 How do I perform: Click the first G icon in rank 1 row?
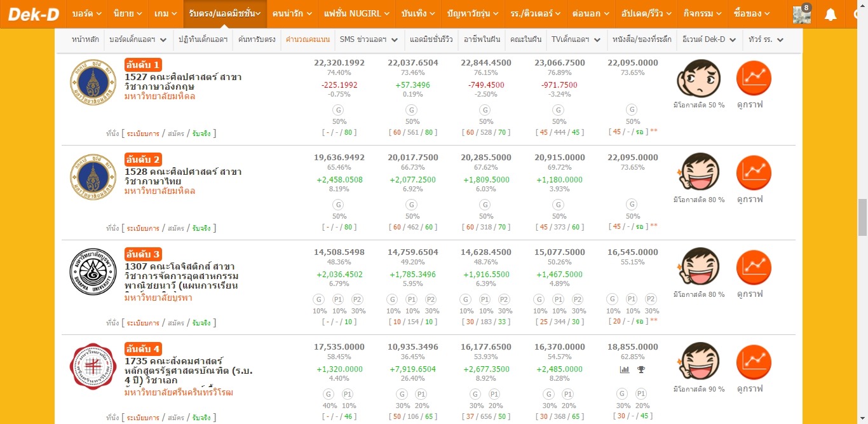[x=339, y=109]
